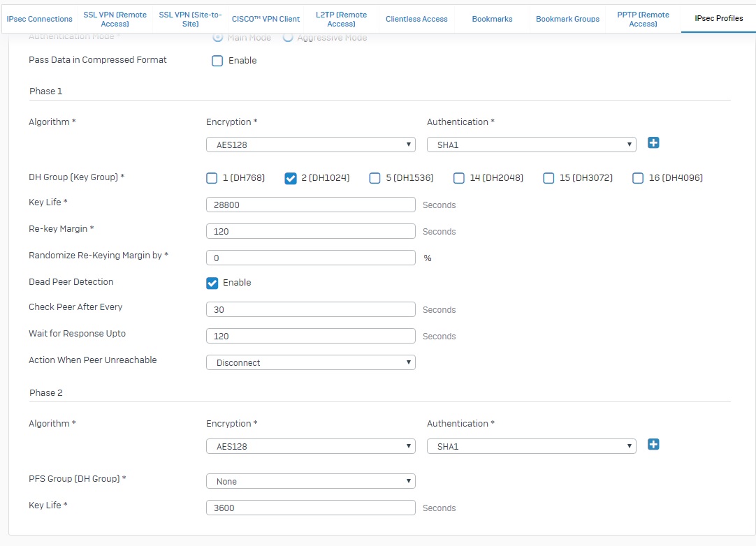
Task: Click the Phase 1 add algorithm plus icon
Action: (x=653, y=143)
